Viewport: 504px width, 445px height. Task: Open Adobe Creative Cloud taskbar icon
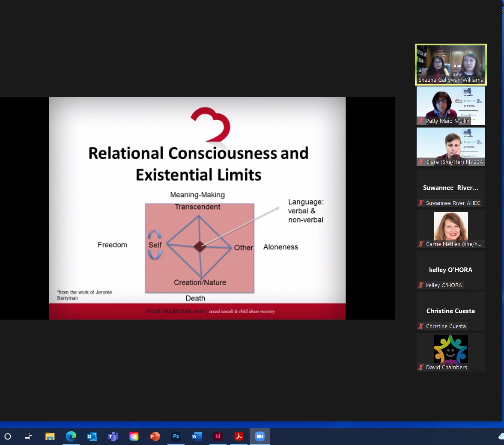pos(134,436)
